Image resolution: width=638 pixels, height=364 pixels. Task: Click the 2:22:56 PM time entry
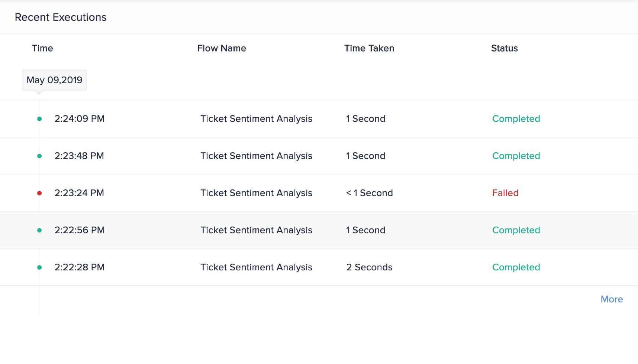pyautogui.click(x=80, y=230)
